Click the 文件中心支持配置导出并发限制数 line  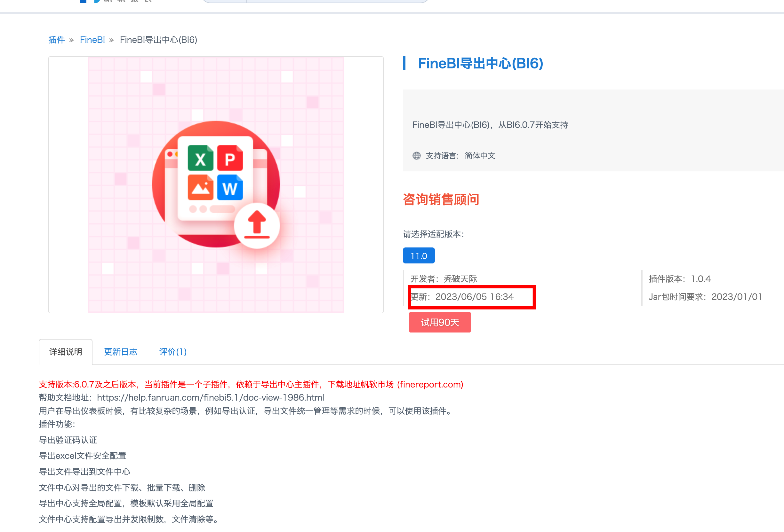[128, 519]
